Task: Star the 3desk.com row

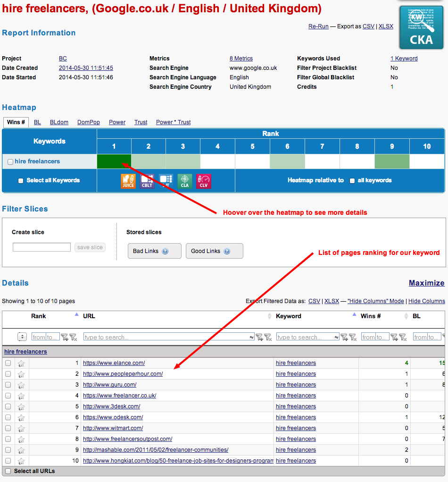Action: pyautogui.click(x=21, y=406)
